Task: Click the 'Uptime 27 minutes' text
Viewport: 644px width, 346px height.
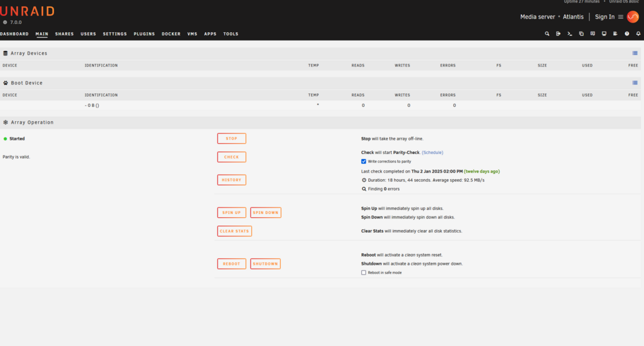Action: point(582,2)
